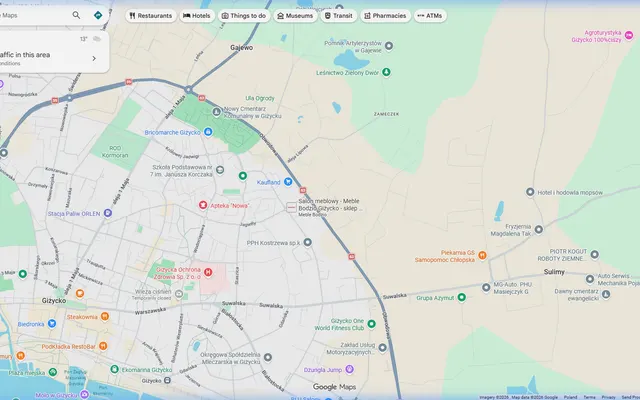This screenshot has height=400, width=640.
Task: Click in the Maps search field
Action: pos(35,16)
